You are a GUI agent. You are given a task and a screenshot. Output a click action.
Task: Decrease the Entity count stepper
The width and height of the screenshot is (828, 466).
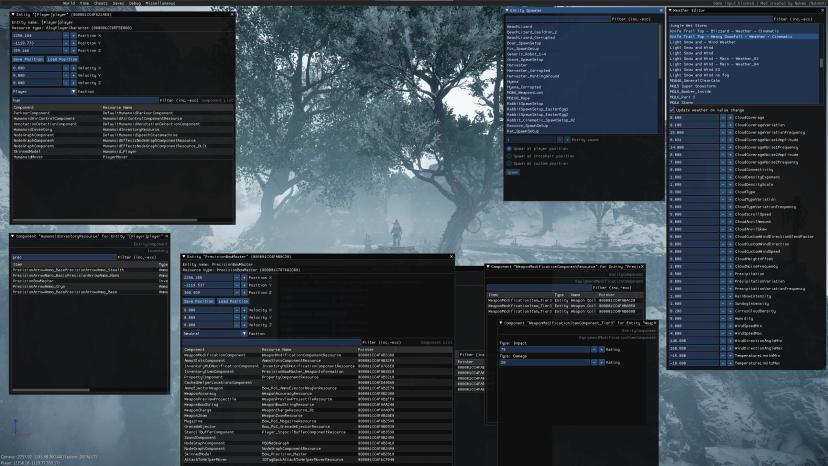[x=560, y=139]
